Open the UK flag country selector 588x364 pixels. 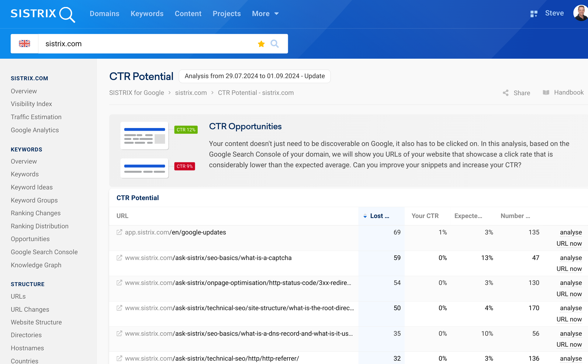click(x=24, y=44)
